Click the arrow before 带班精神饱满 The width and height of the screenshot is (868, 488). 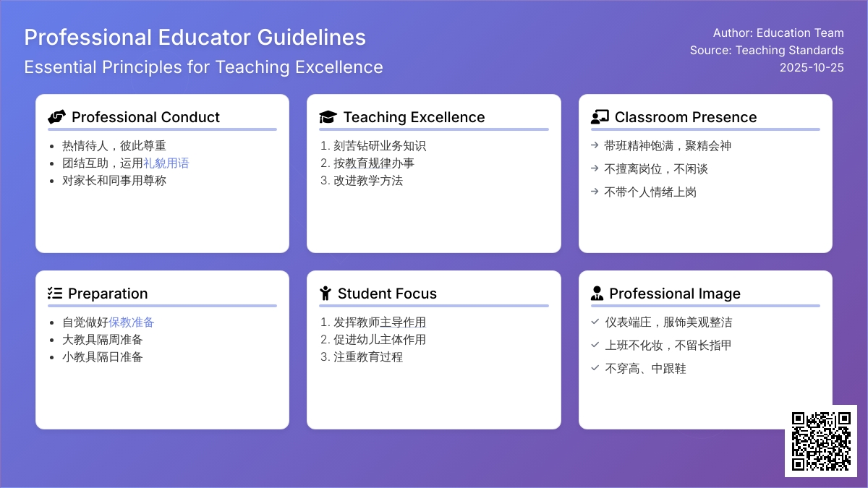coord(595,145)
